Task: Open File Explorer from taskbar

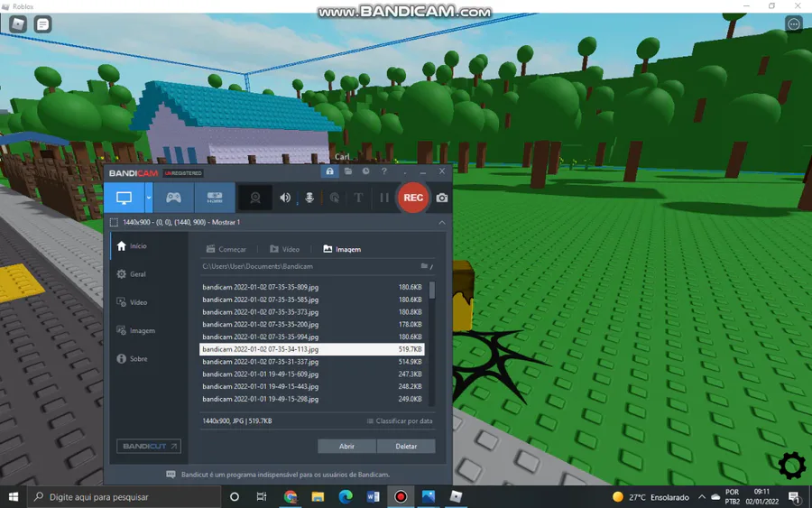Action: (x=318, y=496)
